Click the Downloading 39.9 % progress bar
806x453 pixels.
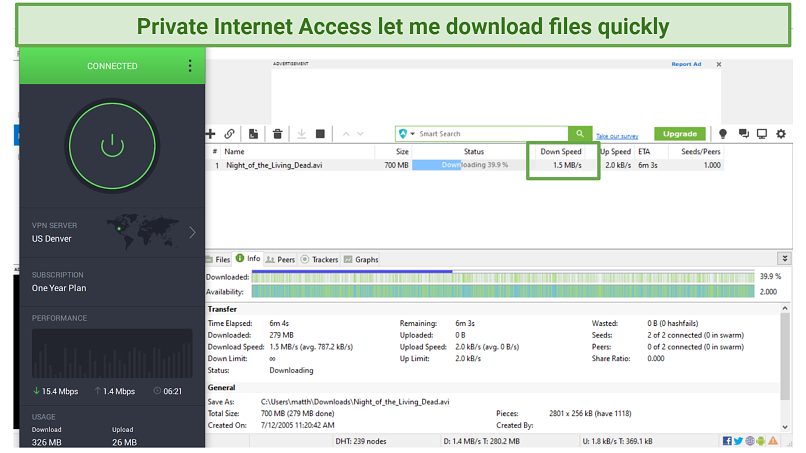[469, 165]
